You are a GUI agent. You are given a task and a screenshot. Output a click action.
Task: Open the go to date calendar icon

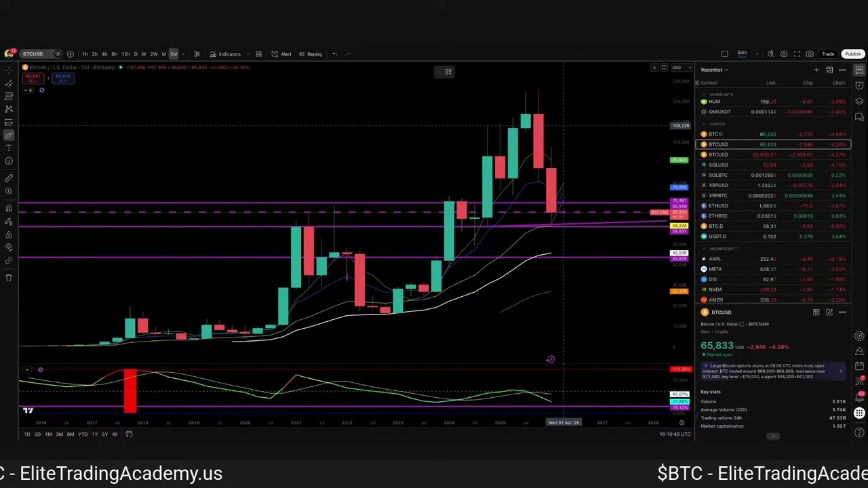(130, 434)
